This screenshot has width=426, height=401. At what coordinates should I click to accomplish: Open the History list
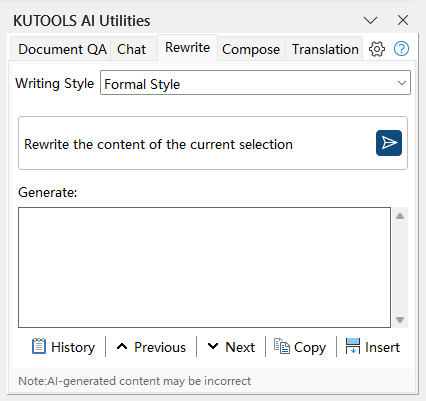[x=63, y=347]
